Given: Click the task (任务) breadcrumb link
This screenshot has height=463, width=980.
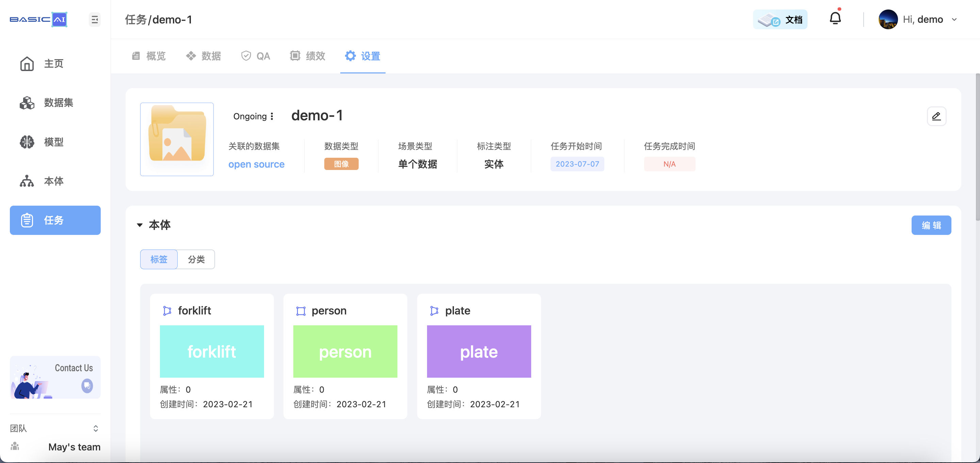Looking at the screenshot, I should [x=135, y=19].
